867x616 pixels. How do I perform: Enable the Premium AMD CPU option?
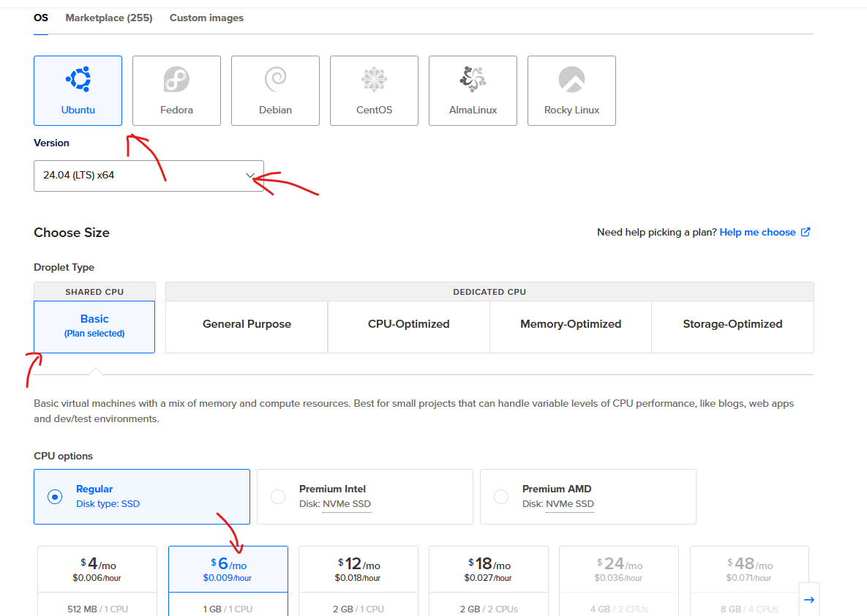coord(501,496)
